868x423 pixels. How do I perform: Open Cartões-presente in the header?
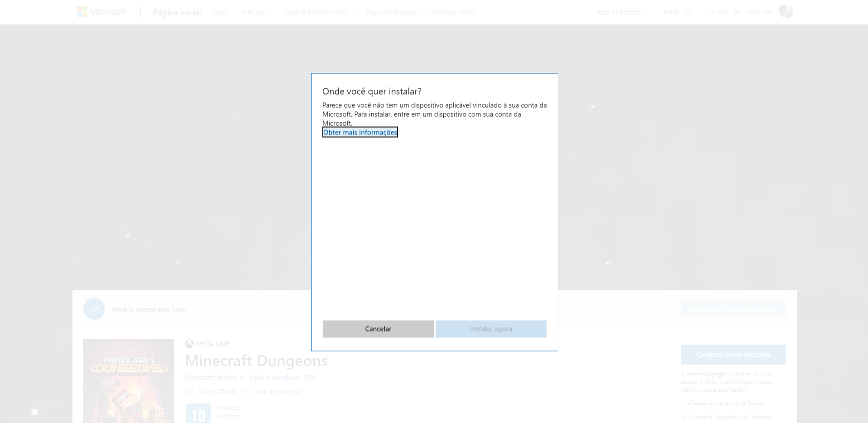click(453, 12)
